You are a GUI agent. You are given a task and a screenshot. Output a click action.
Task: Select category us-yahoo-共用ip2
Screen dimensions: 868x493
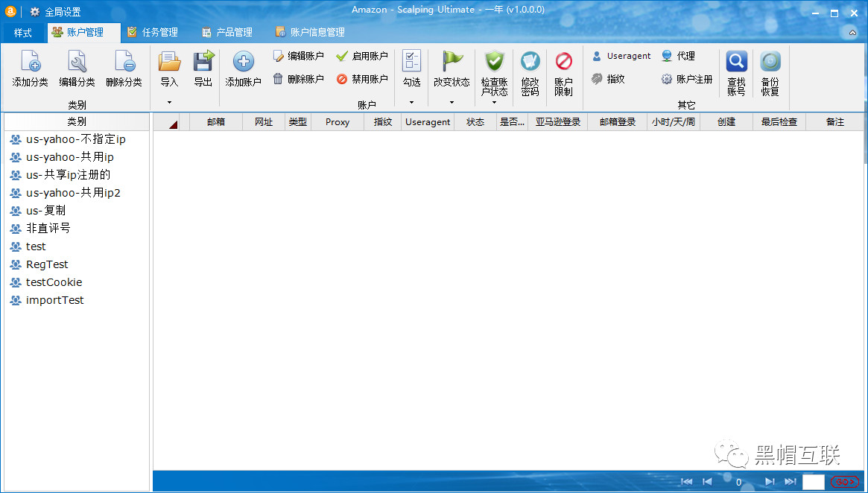tap(77, 193)
